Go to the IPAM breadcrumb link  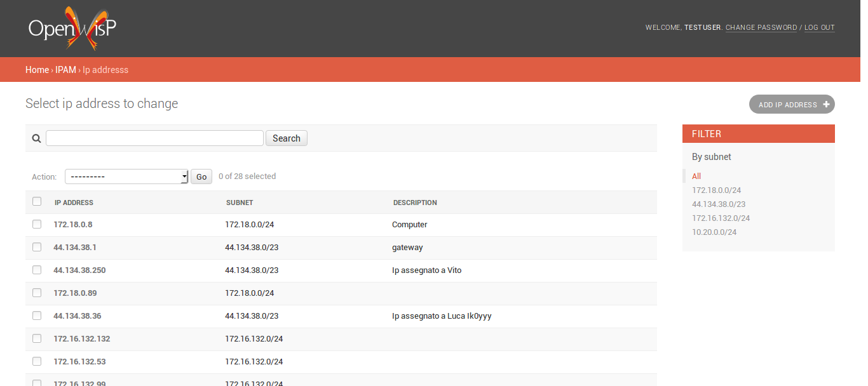(65, 70)
